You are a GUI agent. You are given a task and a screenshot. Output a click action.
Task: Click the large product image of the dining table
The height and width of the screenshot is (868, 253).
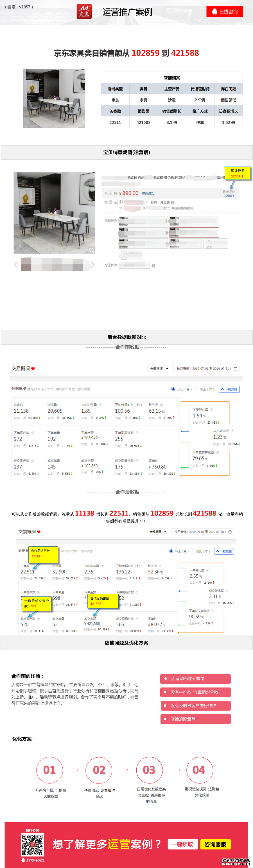click(54, 213)
